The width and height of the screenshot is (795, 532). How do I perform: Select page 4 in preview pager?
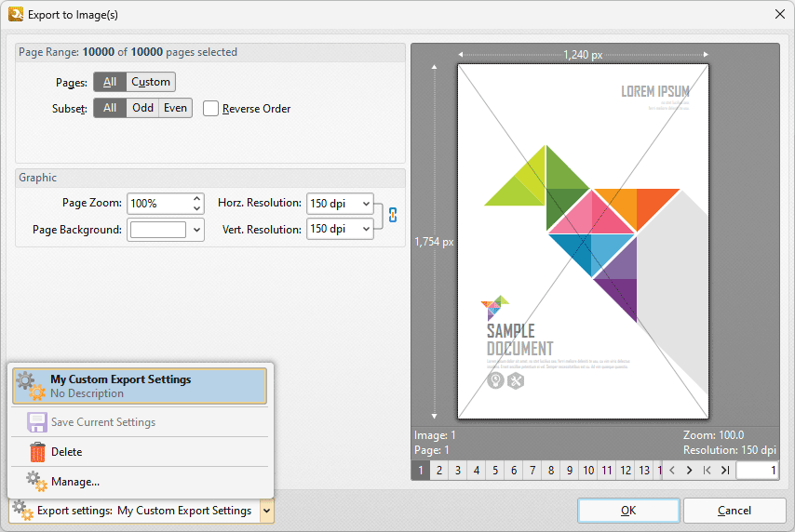point(477,471)
